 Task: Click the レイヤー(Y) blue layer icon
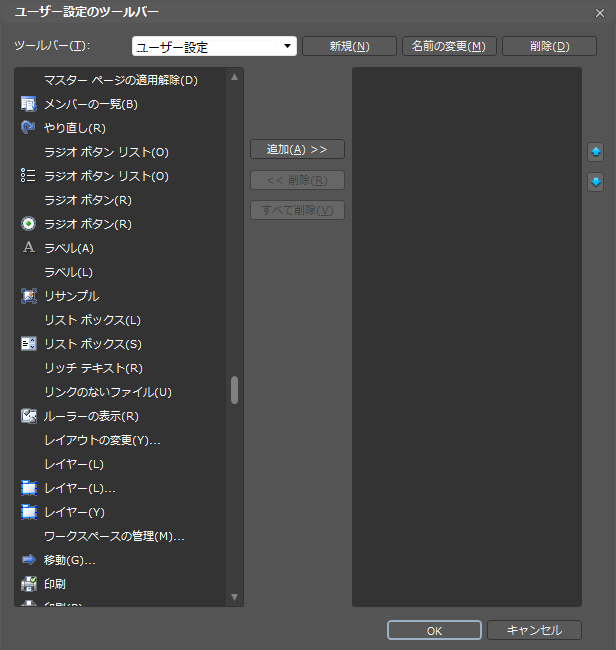[x=29, y=512]
